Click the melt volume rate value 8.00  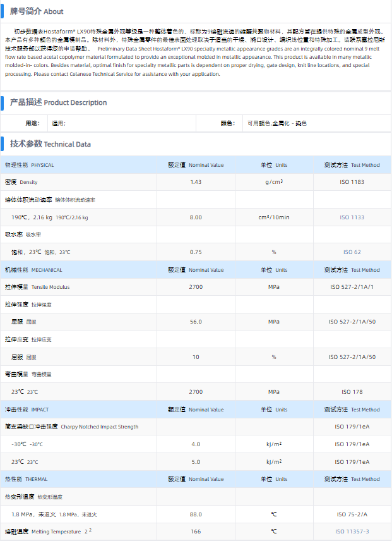196,217
